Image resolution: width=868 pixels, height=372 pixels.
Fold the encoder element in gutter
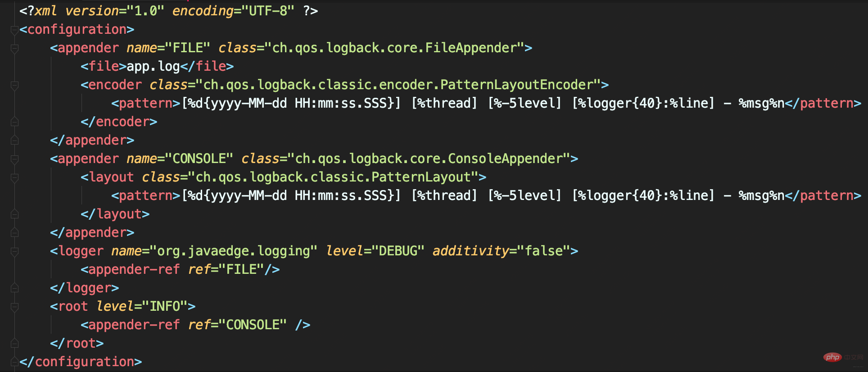[x=14, y=86]
